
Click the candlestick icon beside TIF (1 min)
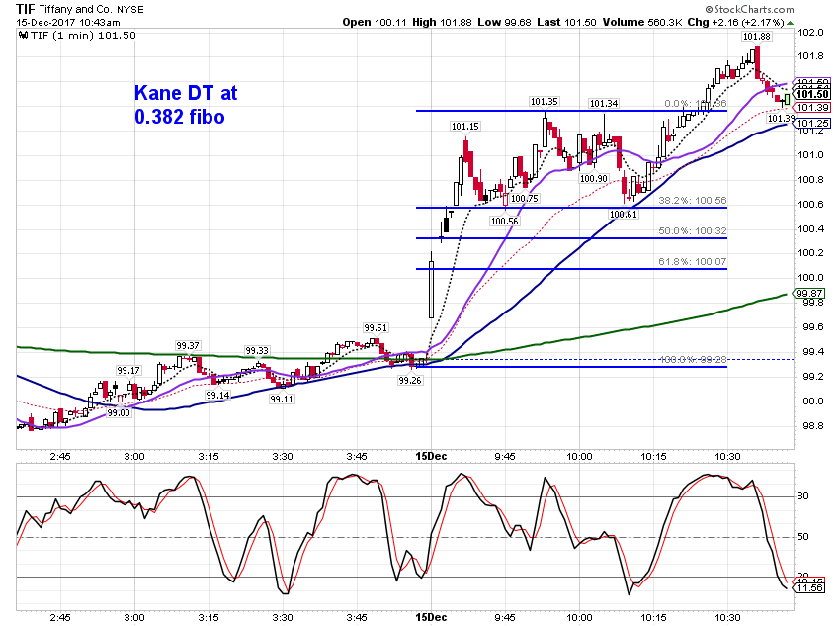24,36
